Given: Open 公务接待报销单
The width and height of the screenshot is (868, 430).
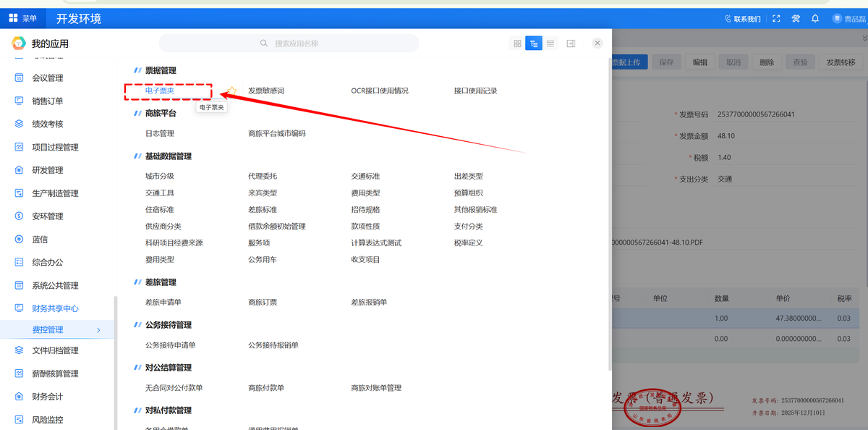Looking at the screenshot, I should [273, 345].
